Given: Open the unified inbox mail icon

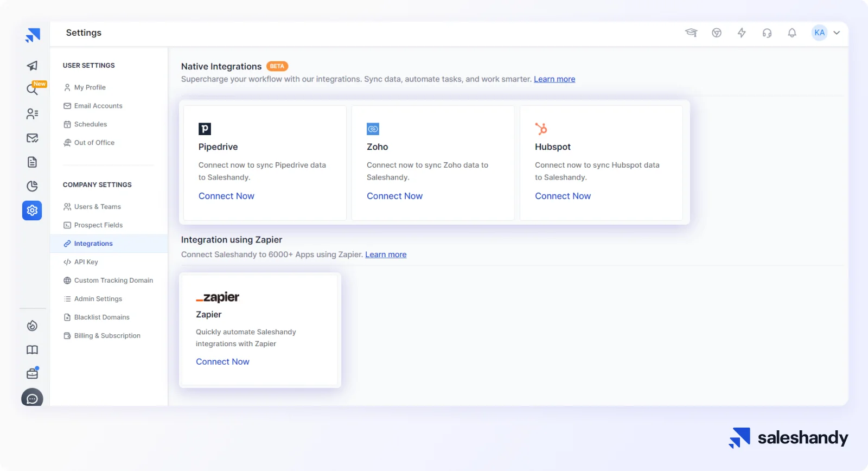Looking at the screenshot, I should tap(32, 138).
